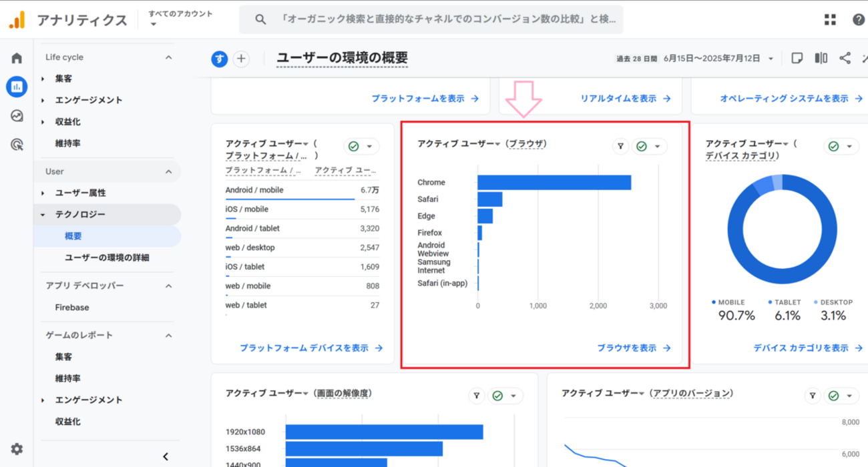Screen dimensions: 868x467
Task: Open the date range dropdown
Action: (771, 59)
